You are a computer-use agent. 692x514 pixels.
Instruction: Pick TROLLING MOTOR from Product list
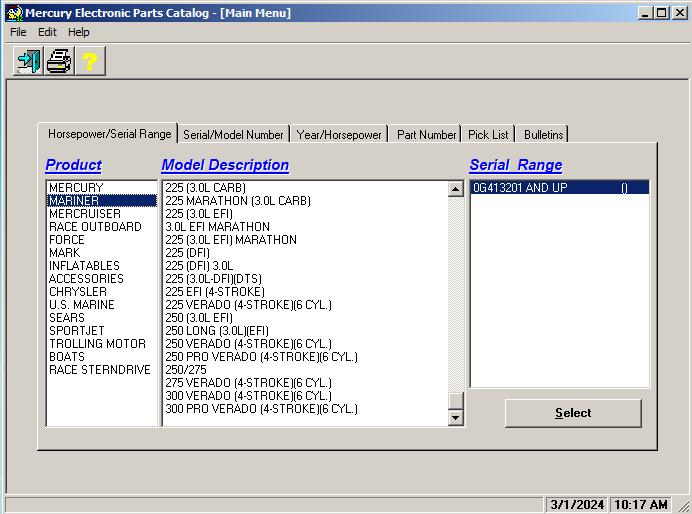(x=97, y=344)
